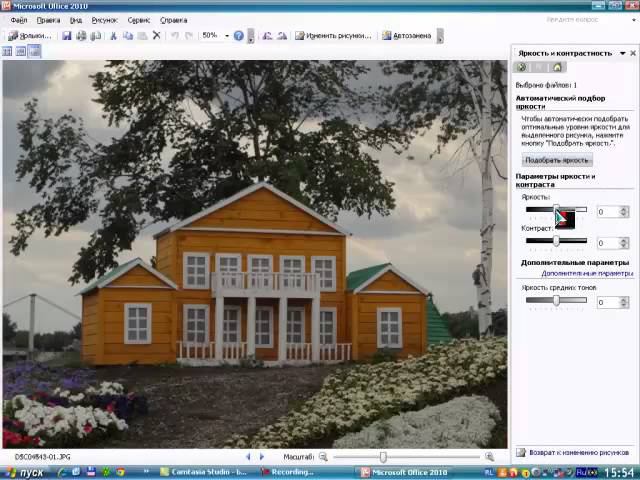This screenshot has width=640, height=480.
Task: Click the Print icon in toolbar
Action: (x=81, y=36)
